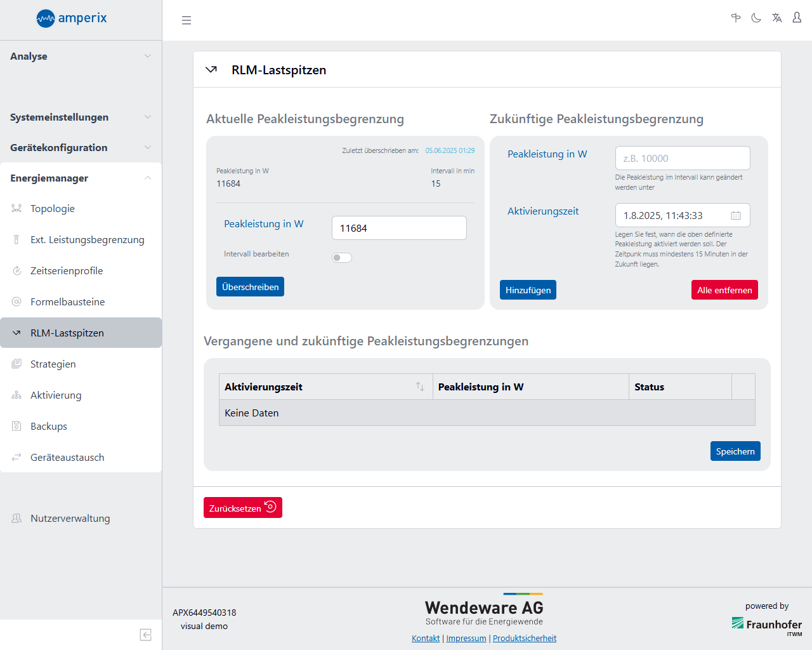Open calendar picker in Aktivierungszeit field
812x650 pixels.
point(736,216)
